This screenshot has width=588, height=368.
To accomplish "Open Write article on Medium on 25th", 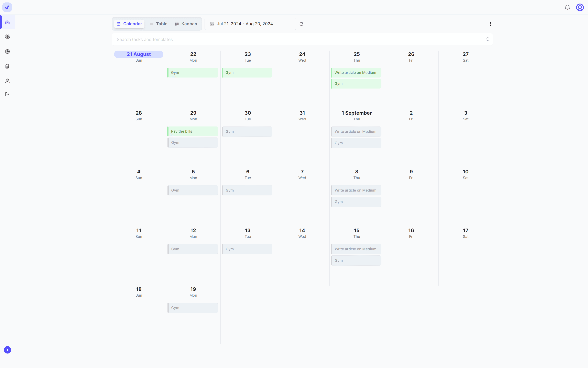I will pos(356,73).
